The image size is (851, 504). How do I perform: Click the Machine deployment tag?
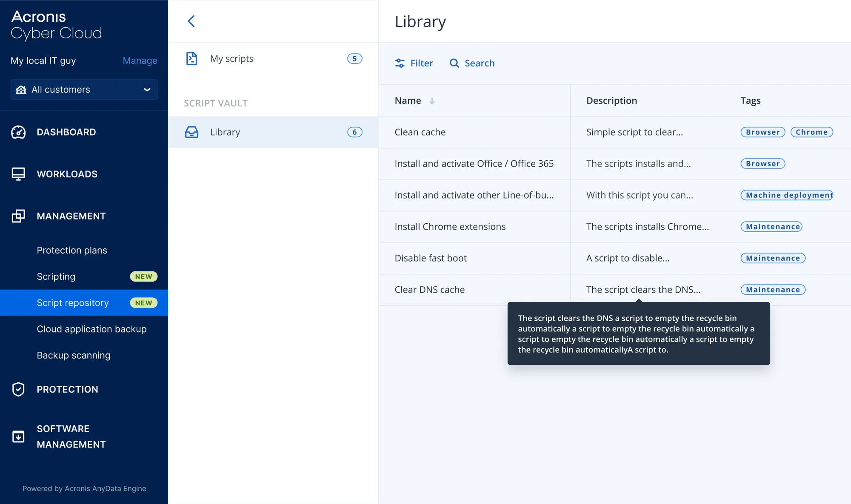point(787,195)
